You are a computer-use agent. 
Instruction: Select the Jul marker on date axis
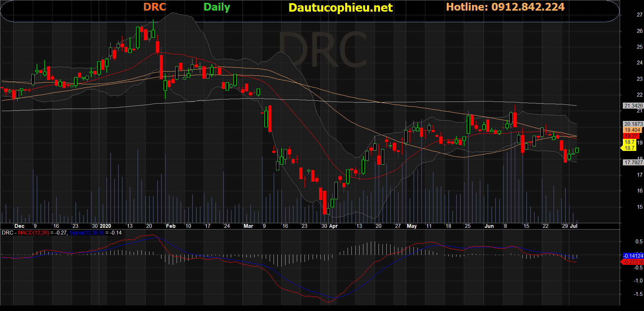tap(574, 226)
